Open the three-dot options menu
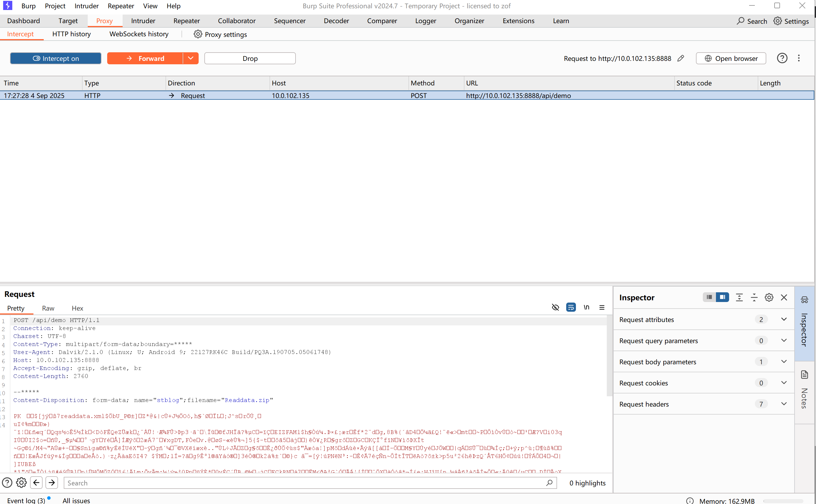The image size is (816, 504). (x=799, y=58)
